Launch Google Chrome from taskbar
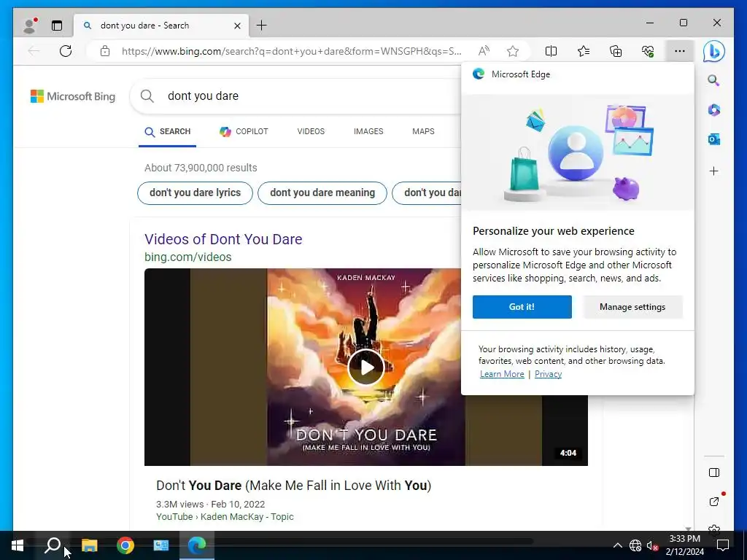747x560 pixels. (x=125, y=545)
